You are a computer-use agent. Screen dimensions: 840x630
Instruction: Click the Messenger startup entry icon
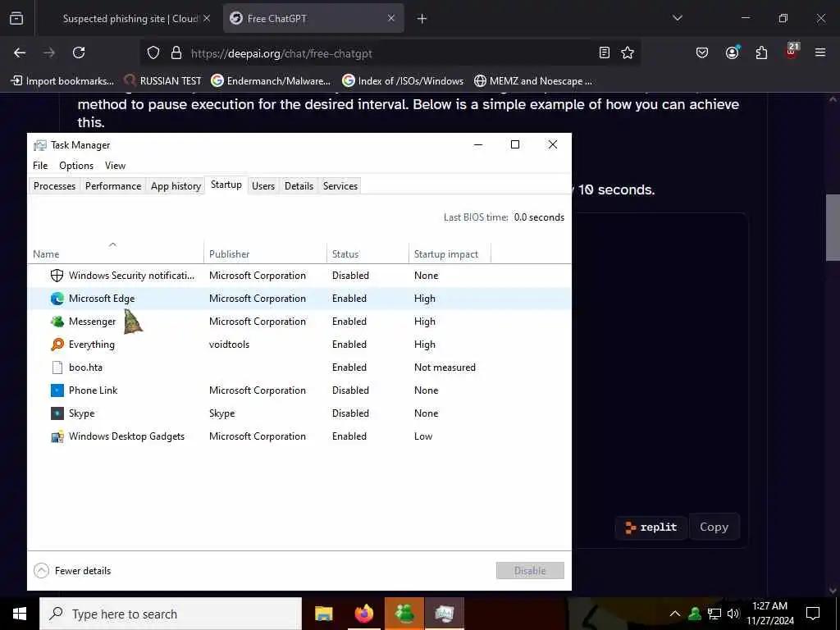click(57, 322)
